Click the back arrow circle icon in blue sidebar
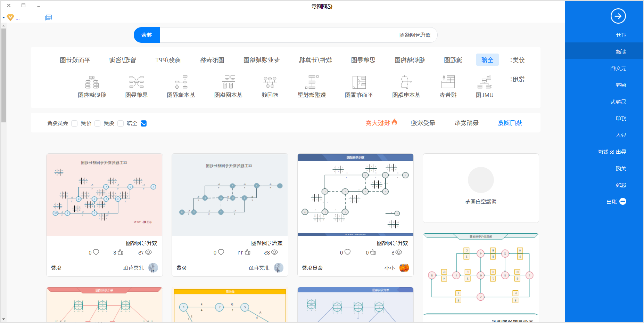The image size is (644, 323). [618, 16]
